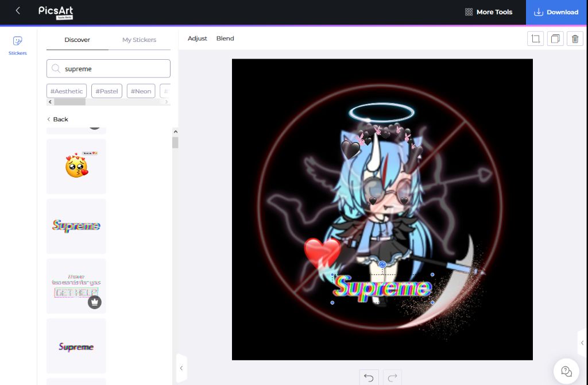Redo the last action
This screenshot has height=385, width=588.
[392, 378]
